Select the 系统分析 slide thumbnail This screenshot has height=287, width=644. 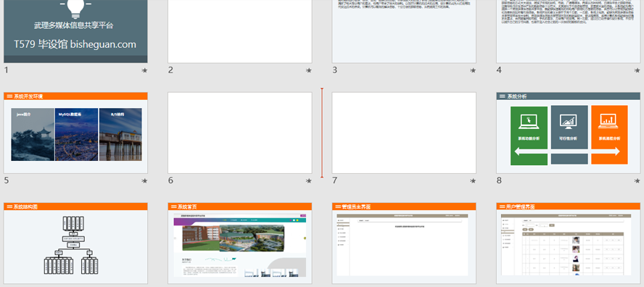569,133
